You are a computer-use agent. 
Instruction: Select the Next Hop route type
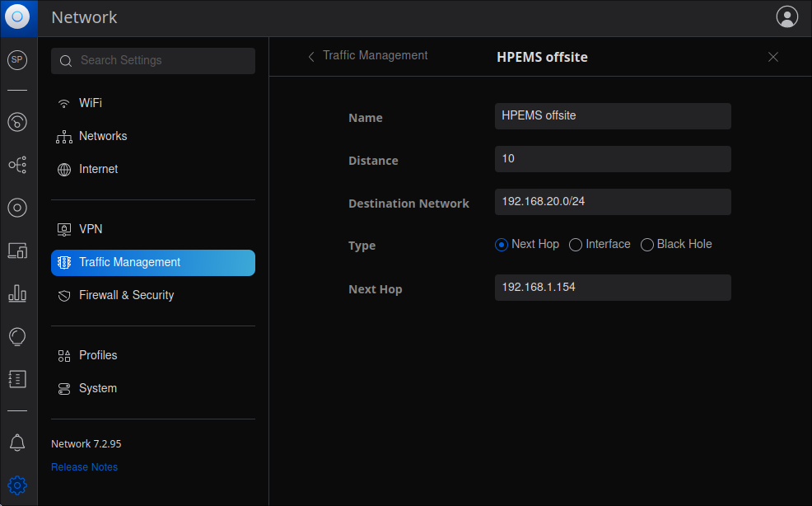click(501, 245)
